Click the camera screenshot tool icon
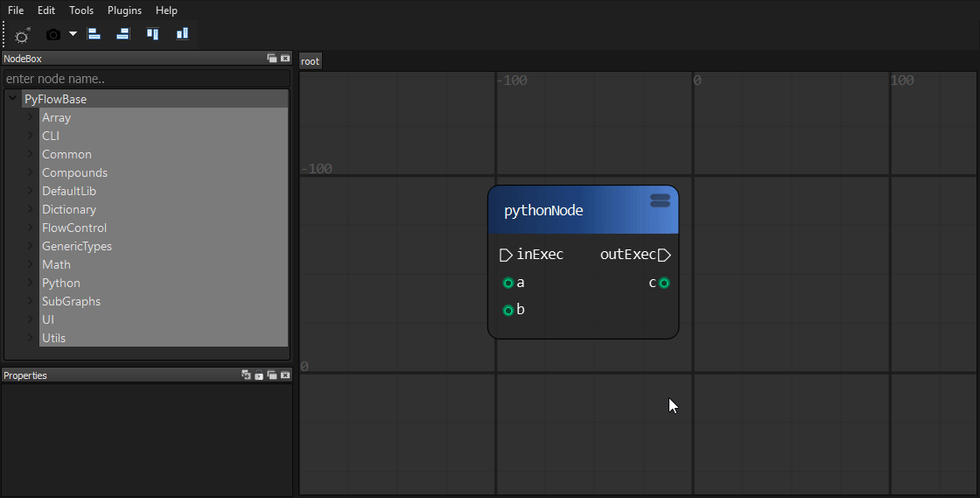980x498 pixels. tap(53, 34)
